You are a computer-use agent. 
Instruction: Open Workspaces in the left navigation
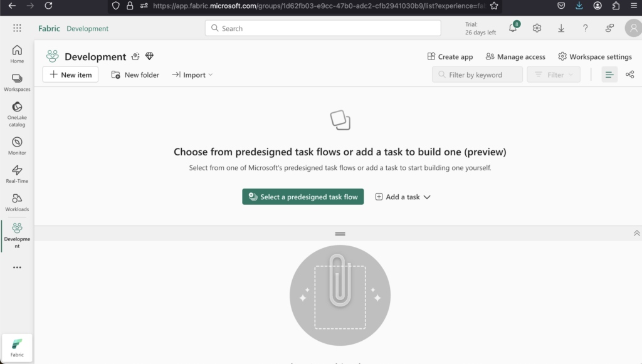coord(17,82)
